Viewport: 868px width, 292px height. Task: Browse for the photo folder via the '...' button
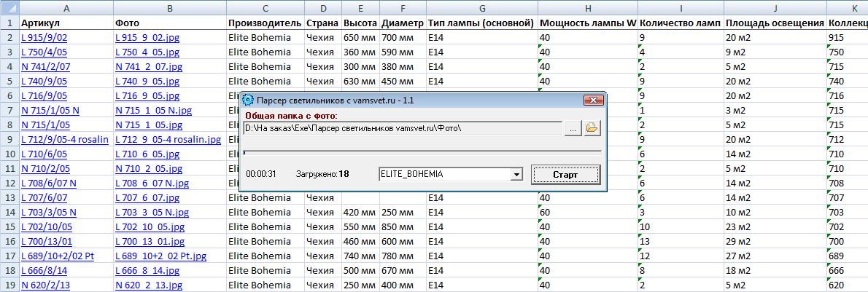click(573, 127)
